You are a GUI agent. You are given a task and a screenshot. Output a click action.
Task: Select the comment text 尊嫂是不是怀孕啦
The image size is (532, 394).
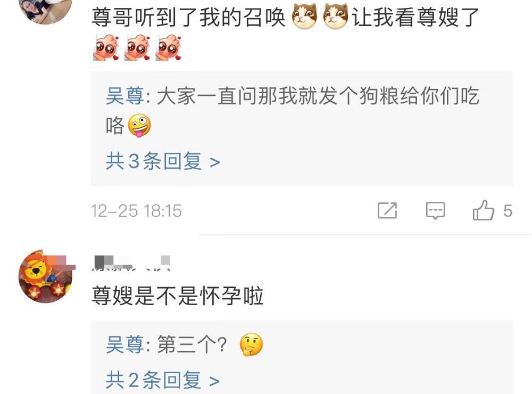click(x=178, y=295)
